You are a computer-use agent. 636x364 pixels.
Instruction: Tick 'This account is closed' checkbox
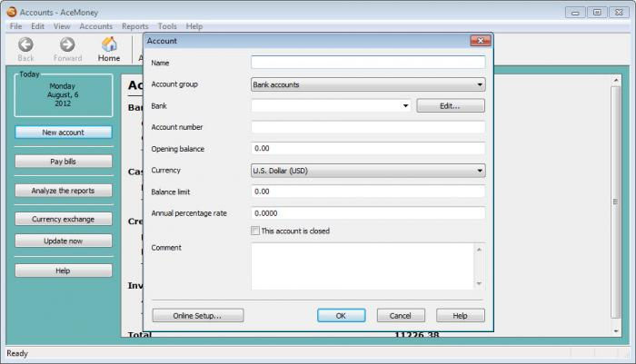(x=255, y=231)
